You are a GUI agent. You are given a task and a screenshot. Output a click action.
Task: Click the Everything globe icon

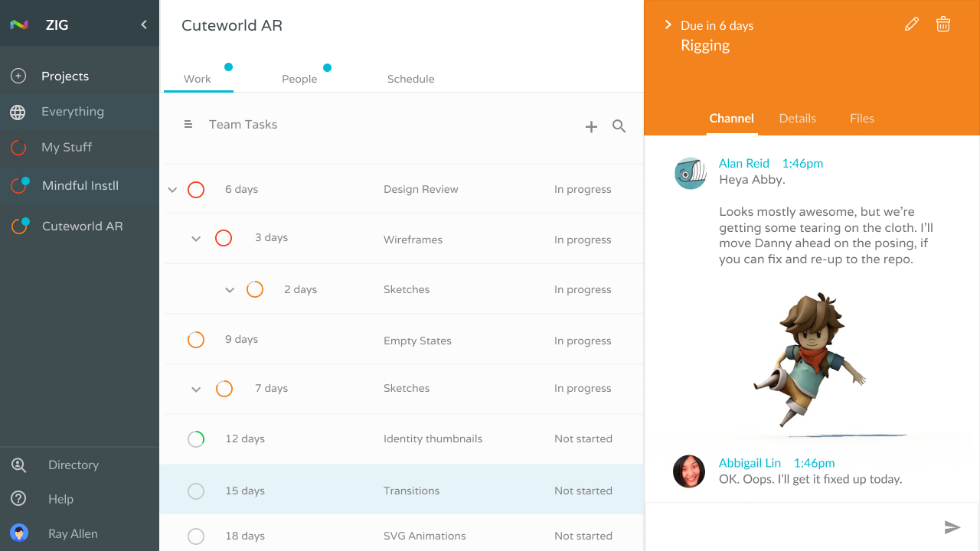click(18, 112)
